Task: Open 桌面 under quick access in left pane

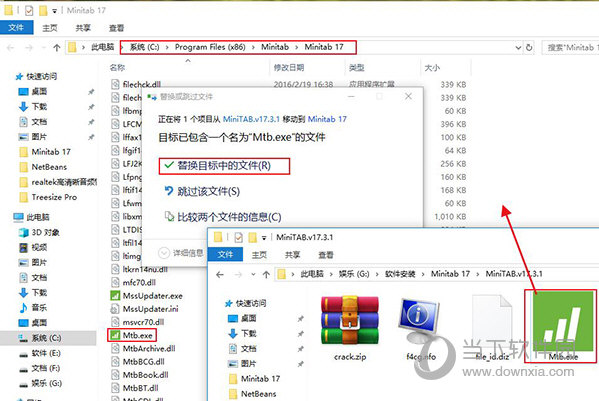Action: click(x=33, y=91)
